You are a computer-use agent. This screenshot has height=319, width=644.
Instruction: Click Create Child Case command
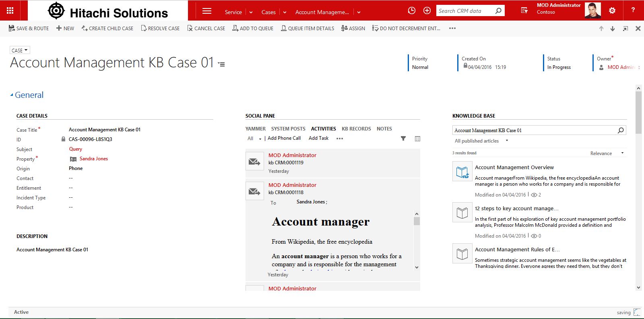click(107, 28)
